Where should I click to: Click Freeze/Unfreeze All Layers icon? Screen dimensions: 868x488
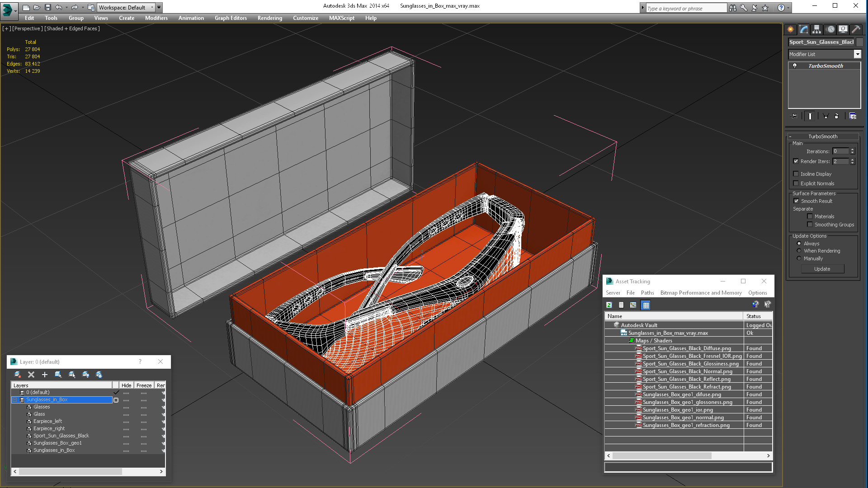click(99, 375)
